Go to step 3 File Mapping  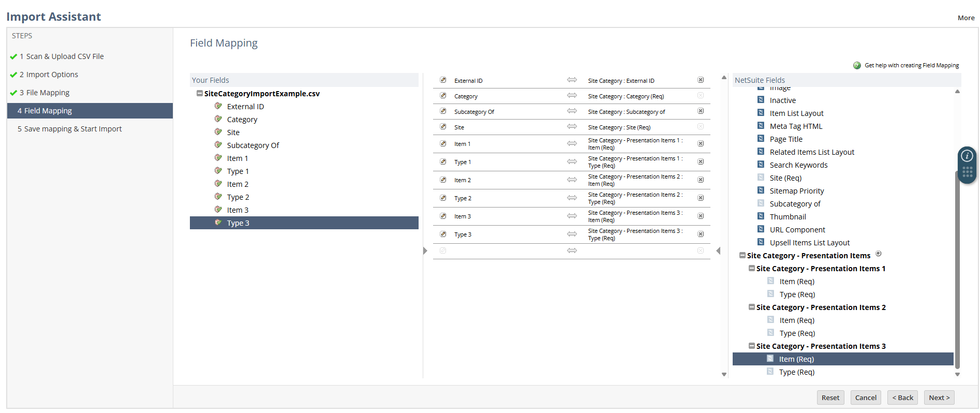click(44, 93)
